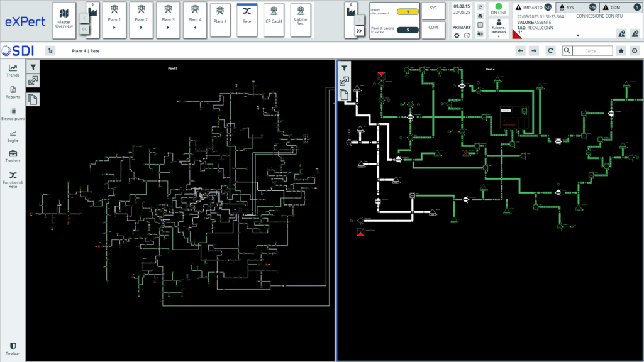Open Reports from the left sidebar

click(x=13, y=92)
